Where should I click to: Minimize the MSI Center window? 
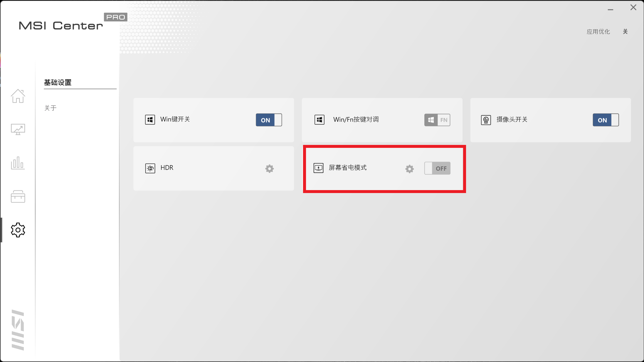(611, 9)
